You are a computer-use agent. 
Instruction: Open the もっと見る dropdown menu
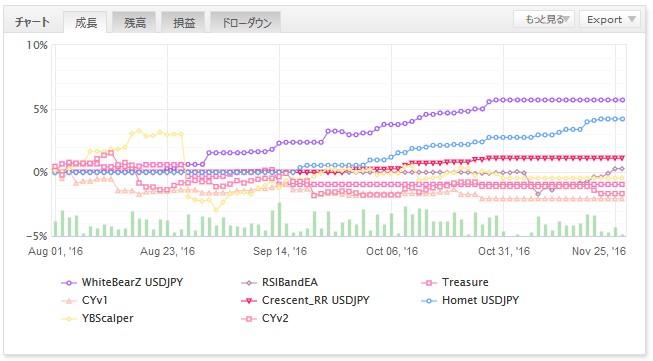(x=544, y=20)
